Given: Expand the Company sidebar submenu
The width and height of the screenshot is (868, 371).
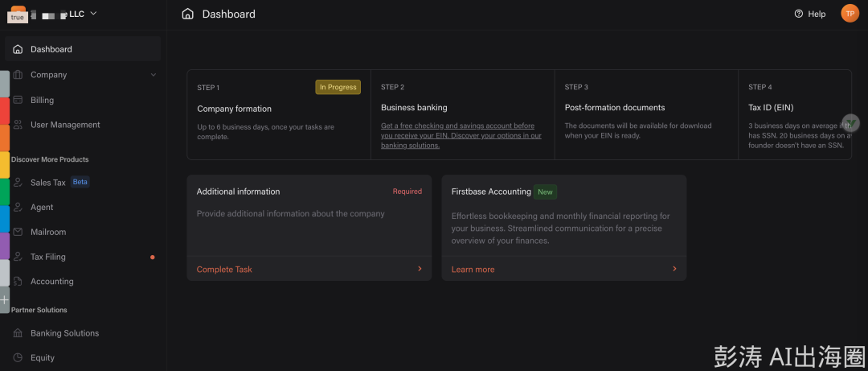Looking at the screenshot, I should tap(153, 75).
